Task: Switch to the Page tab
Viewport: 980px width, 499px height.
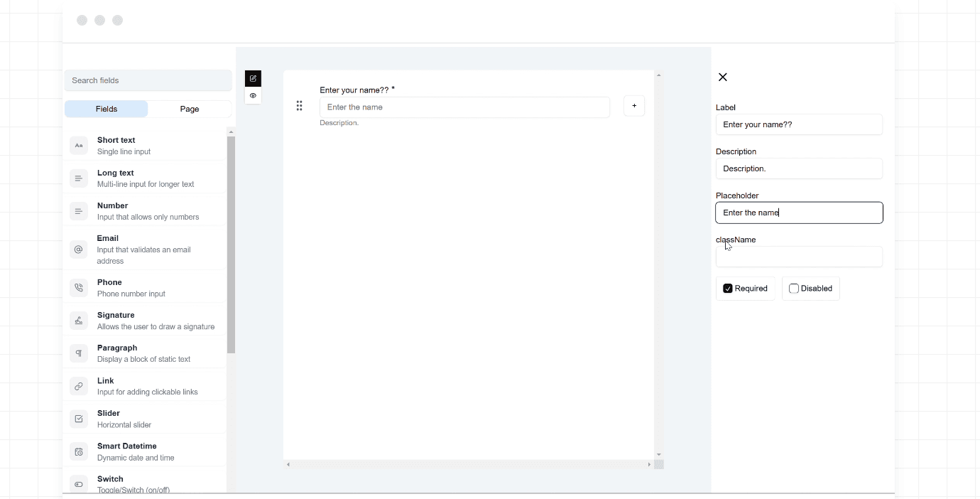Action: click(190, 109)
